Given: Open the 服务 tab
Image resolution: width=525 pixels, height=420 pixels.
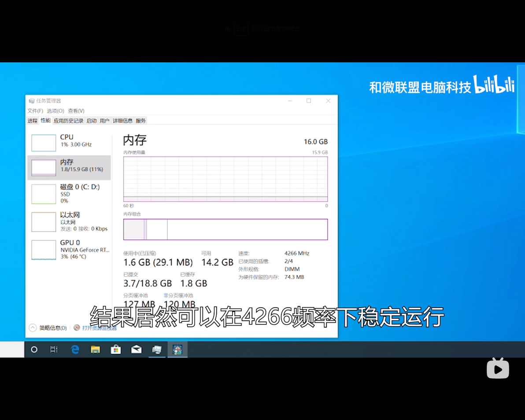Looking at the screenshot, I should 140,121.
